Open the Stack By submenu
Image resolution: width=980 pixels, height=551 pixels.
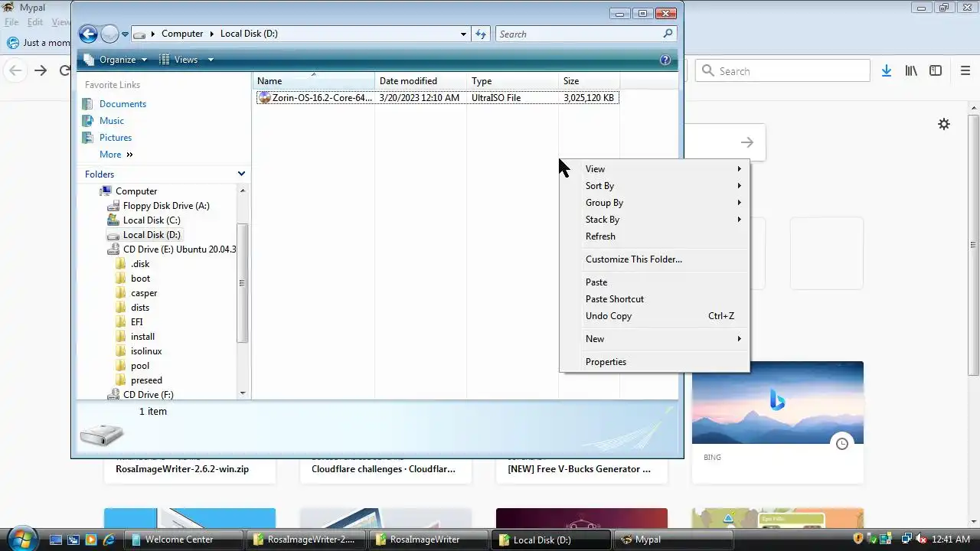click(655, 220)
